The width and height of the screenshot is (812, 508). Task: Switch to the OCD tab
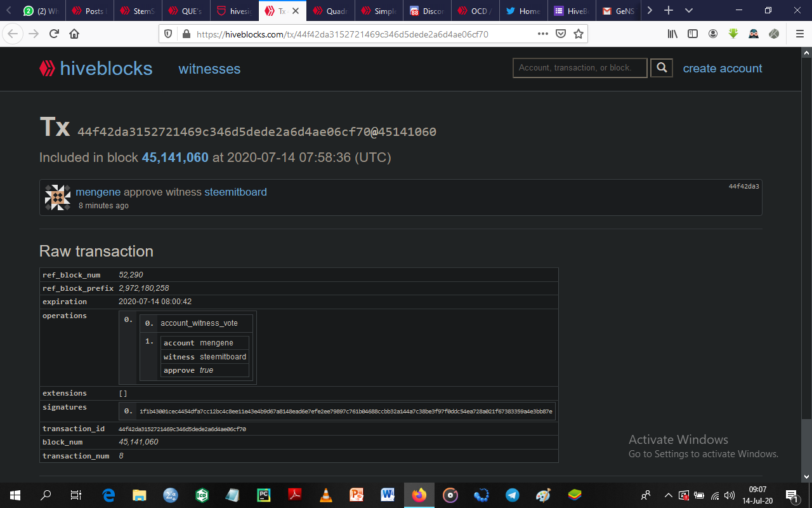coord(475,11)
